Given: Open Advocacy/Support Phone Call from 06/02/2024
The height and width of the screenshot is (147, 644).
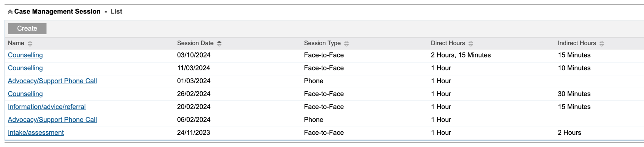Looking at the screenshot, I should [52, 120].
